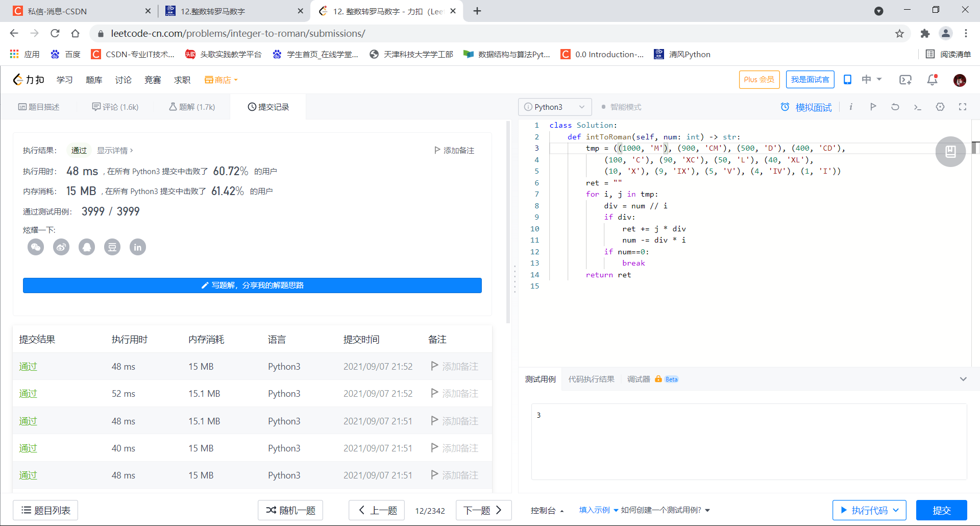Open the 评论 (1.6k) comments tab
Screen dimensions: 980x526
115,107
